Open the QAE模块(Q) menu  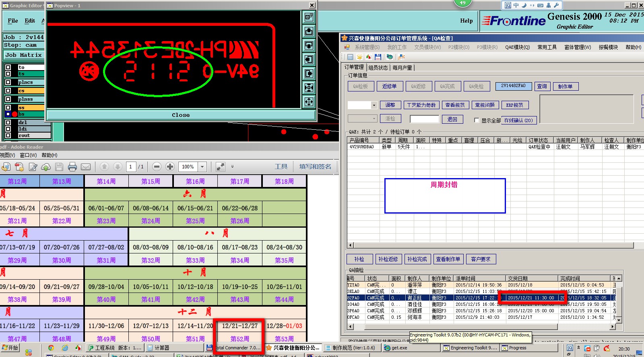pos(517,47)
